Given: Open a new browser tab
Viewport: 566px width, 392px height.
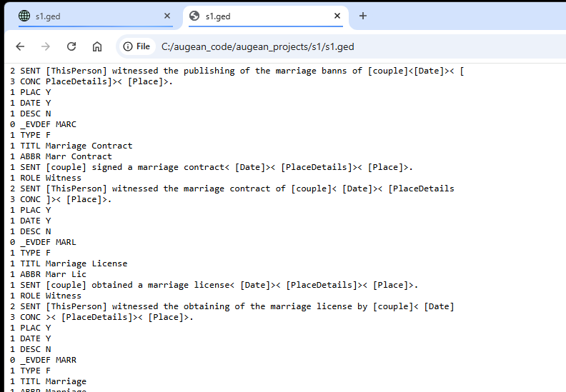Looking at the screenshot, I should point(363,16).
